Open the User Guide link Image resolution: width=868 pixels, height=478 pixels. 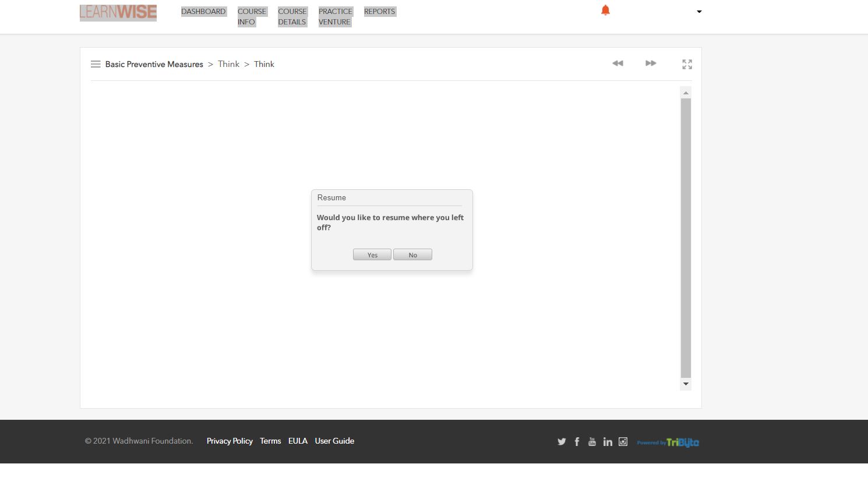pos(334,441)
